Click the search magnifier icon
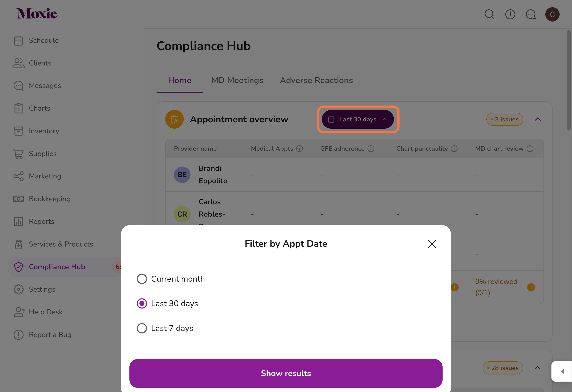 pyautogui.click(x=490, y=14)
